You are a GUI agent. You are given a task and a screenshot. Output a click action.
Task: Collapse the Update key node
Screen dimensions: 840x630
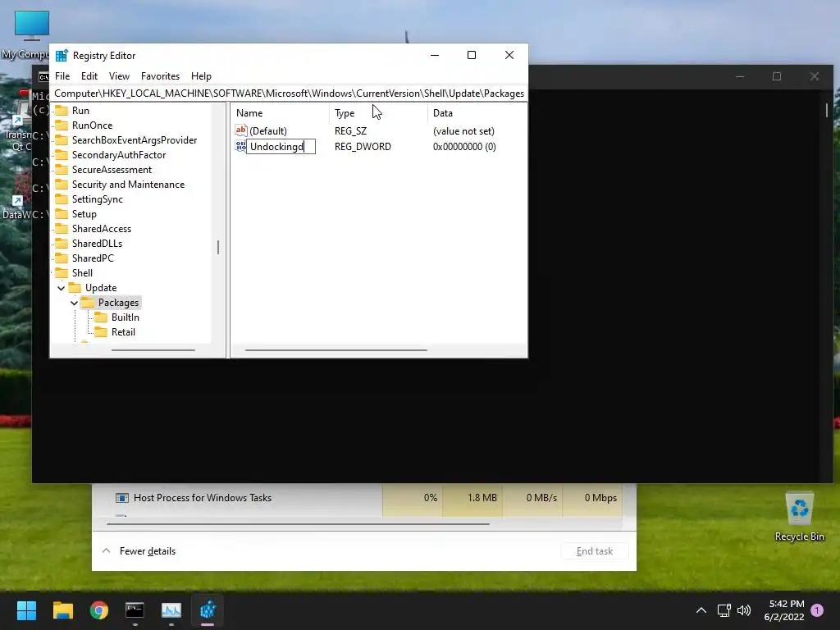click(x=61, y=288)
